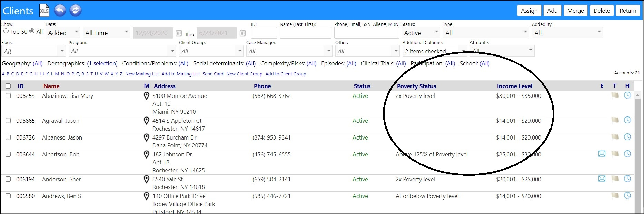Click flag icon for Anderson, Sher
This screenshot has width=644, height=214.
[615, 179]
